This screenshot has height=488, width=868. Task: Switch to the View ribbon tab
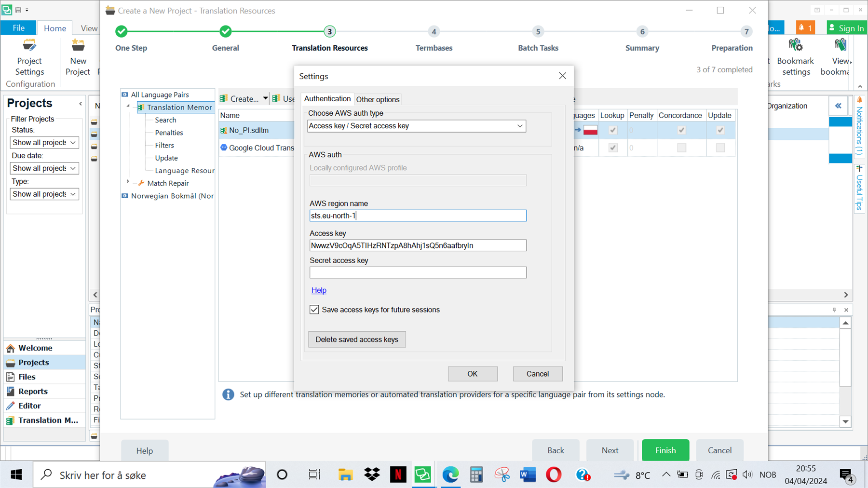(x=89, y=28)
